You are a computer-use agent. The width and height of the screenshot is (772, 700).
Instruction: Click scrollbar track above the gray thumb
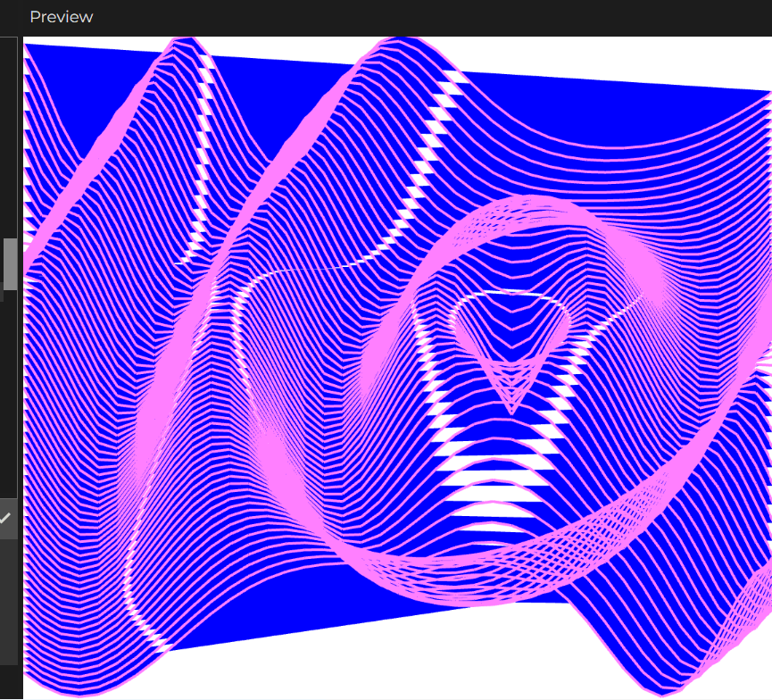[10, 134]
